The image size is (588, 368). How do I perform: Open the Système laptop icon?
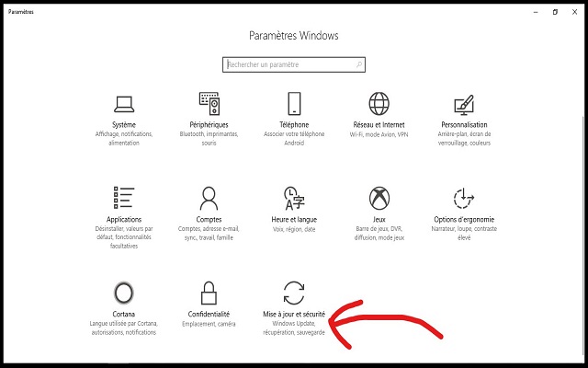coord(123,102)
